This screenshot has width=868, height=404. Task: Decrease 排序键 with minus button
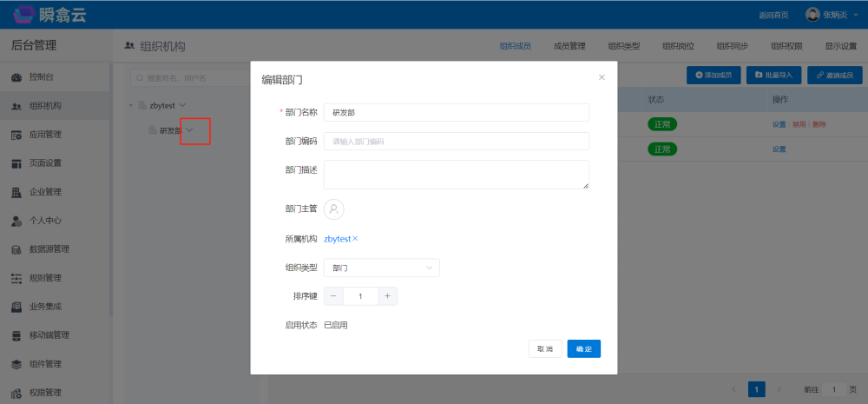tap(333, 296)
